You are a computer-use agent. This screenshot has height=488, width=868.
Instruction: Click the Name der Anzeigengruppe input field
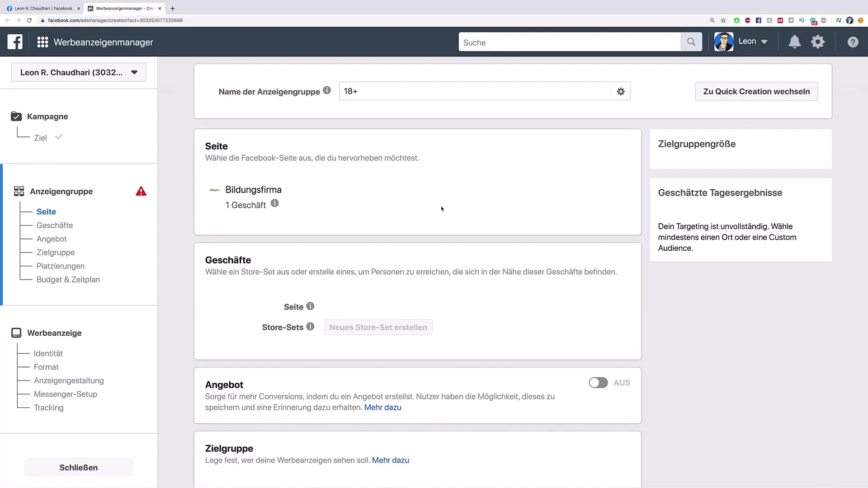pos(477,91)
